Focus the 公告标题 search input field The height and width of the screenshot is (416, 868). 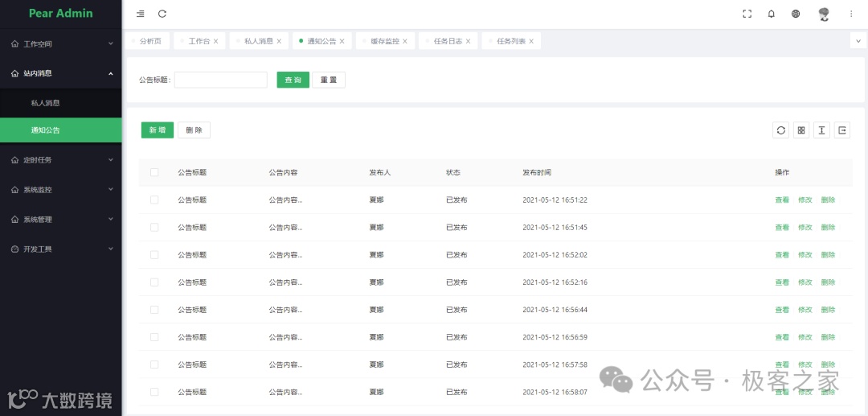click(x=221, y=80)
